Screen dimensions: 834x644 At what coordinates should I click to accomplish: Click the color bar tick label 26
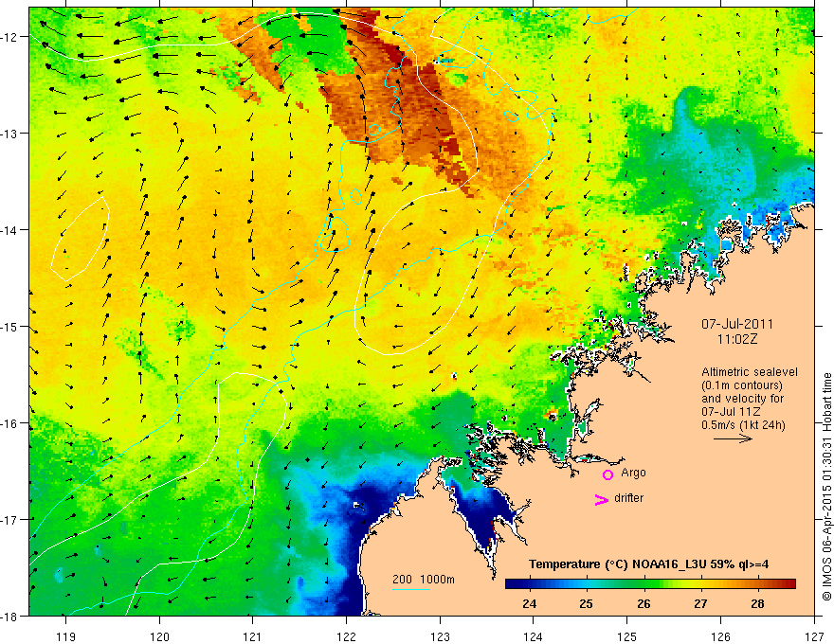tap(644, 603)
